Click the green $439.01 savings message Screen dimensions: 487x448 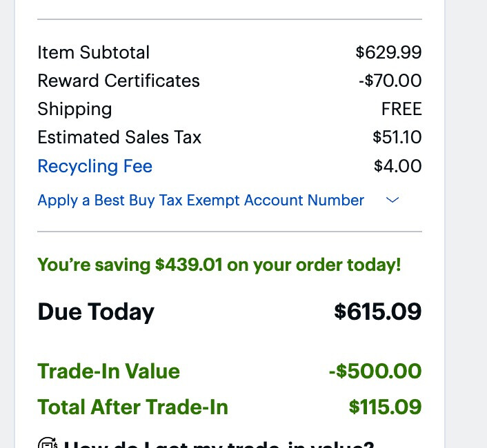tap(219, 265)
